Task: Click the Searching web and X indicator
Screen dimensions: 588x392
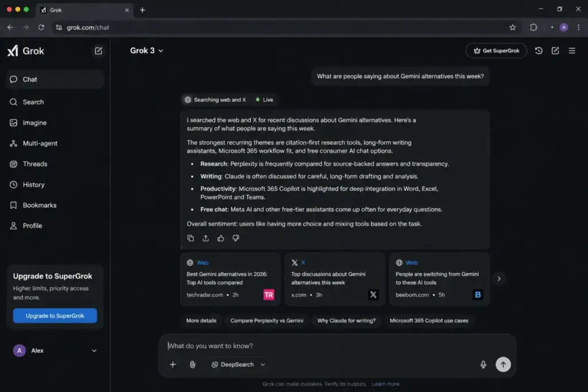Action: (x=215, y=100)
